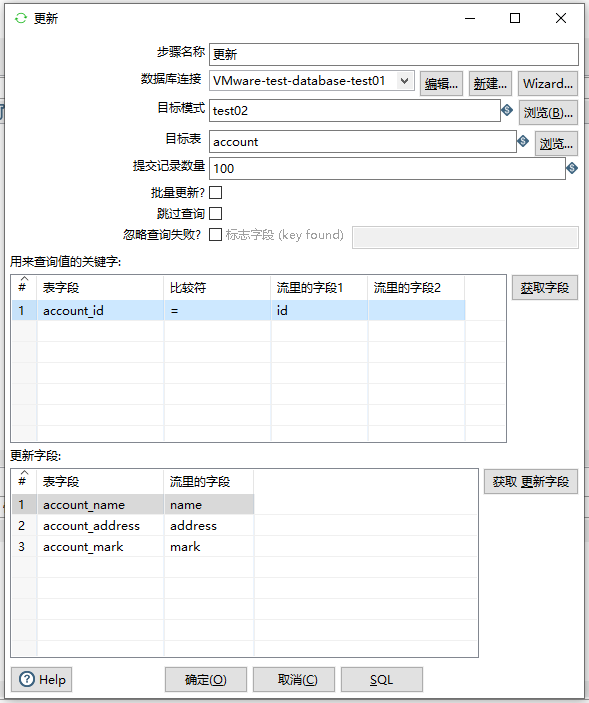Open the 目标表 浏览 table browser
589x703 pixels.
click(x=556, y=144)
